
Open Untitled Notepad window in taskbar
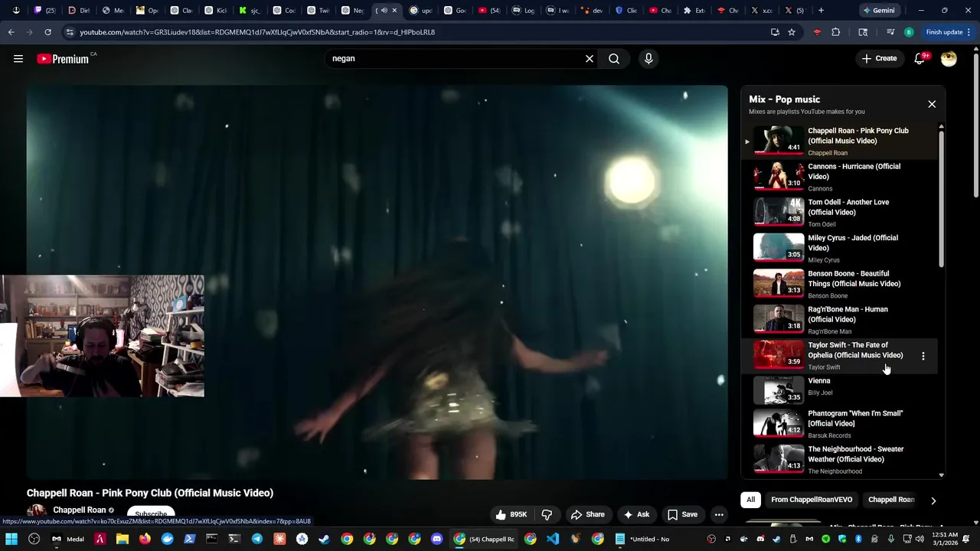(642, 539)
